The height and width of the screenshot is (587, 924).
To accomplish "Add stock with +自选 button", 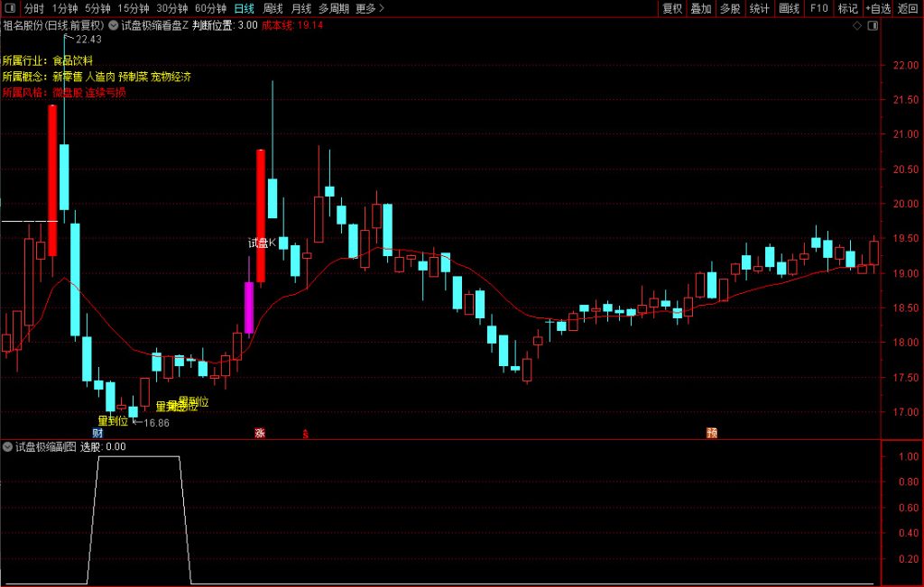I will (877, 8).
